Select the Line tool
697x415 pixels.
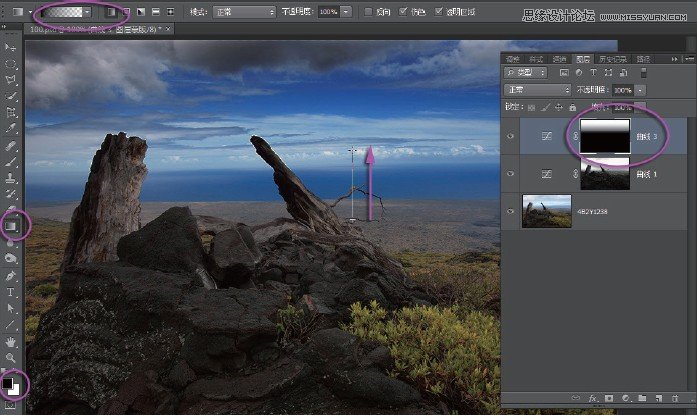point(10,325)
